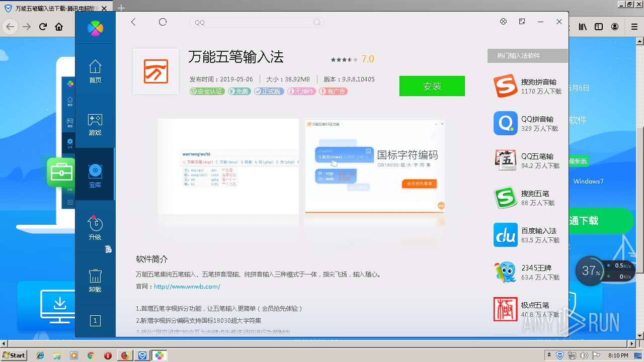Click the search magnifier icon

(317, 22)
